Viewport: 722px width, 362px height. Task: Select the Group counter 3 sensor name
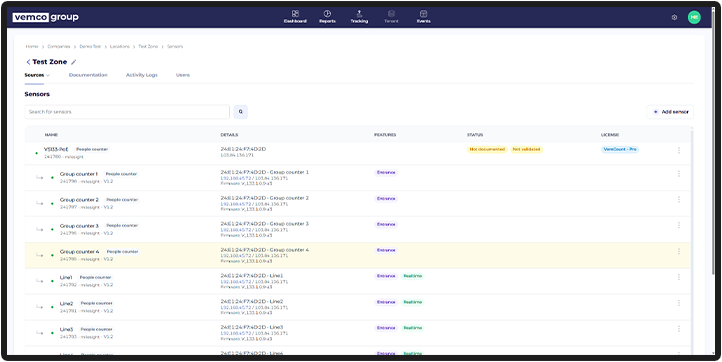coord(79,226)
